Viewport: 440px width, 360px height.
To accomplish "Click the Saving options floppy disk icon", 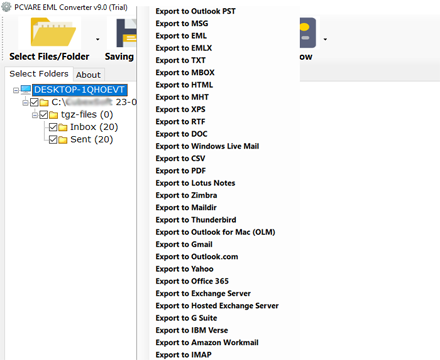I will [x=126, y=33].
